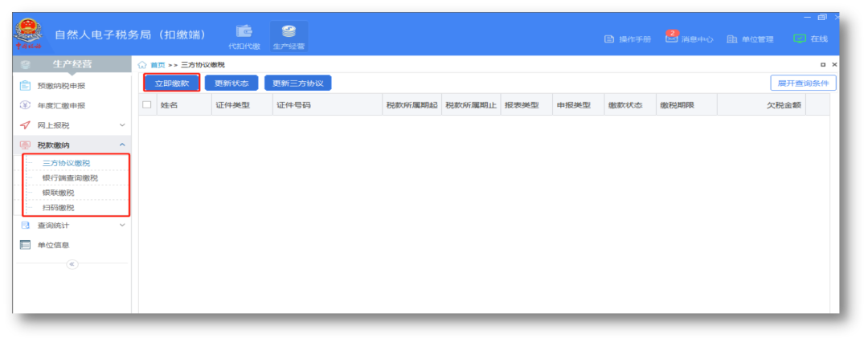Click the 更新三方协议 button
Screen dimensions: 868x342
coord(298,83)
